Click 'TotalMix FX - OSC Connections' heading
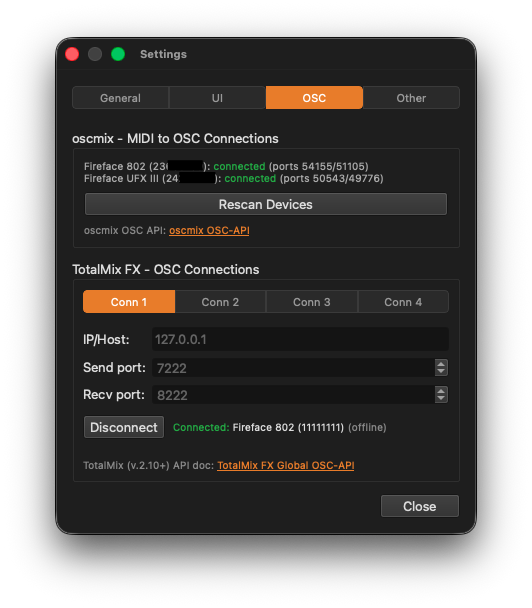This screenshot has width=532, height=608. tap(166, 269)
